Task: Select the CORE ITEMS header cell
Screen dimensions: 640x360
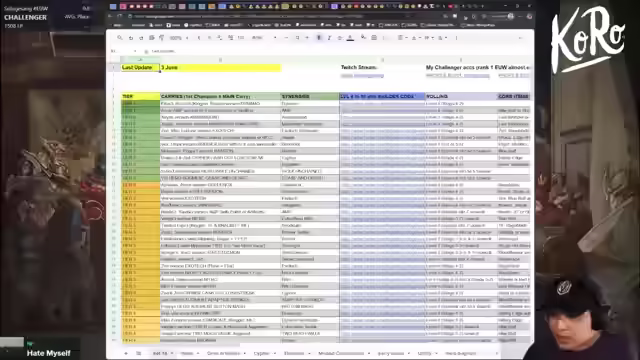Action: 514,96
